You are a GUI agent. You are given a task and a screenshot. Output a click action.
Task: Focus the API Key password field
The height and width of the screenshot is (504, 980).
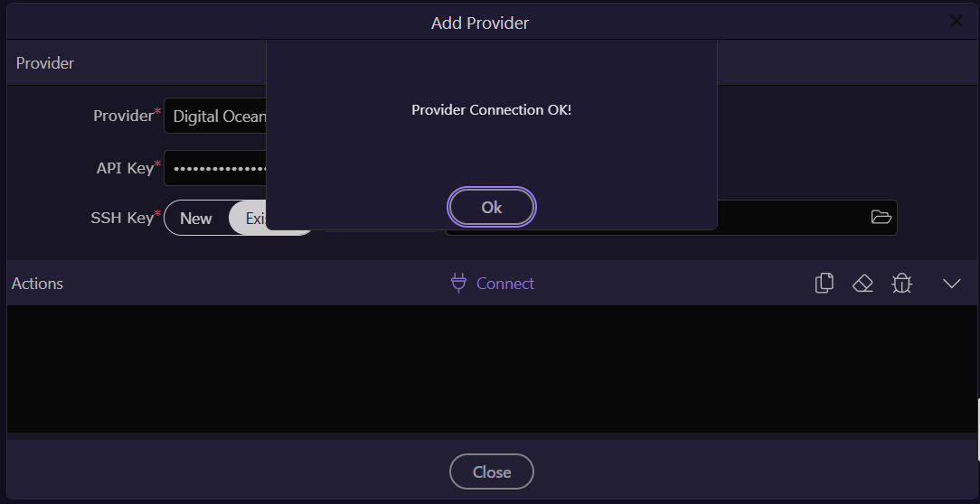(x=215, y=168)
